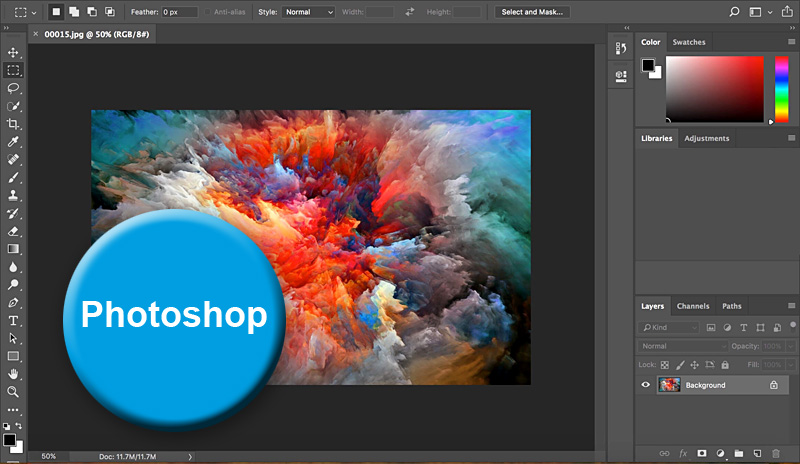Click the Delete layer trash icon
This screenshot has width=800, height=464.
coord(776,454)
